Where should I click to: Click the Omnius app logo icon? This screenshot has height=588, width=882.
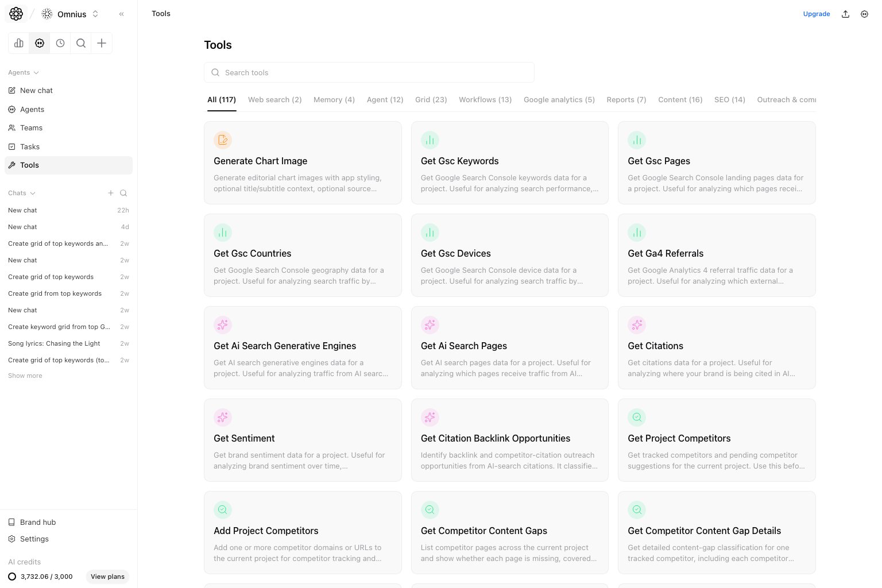pos(16,14)
